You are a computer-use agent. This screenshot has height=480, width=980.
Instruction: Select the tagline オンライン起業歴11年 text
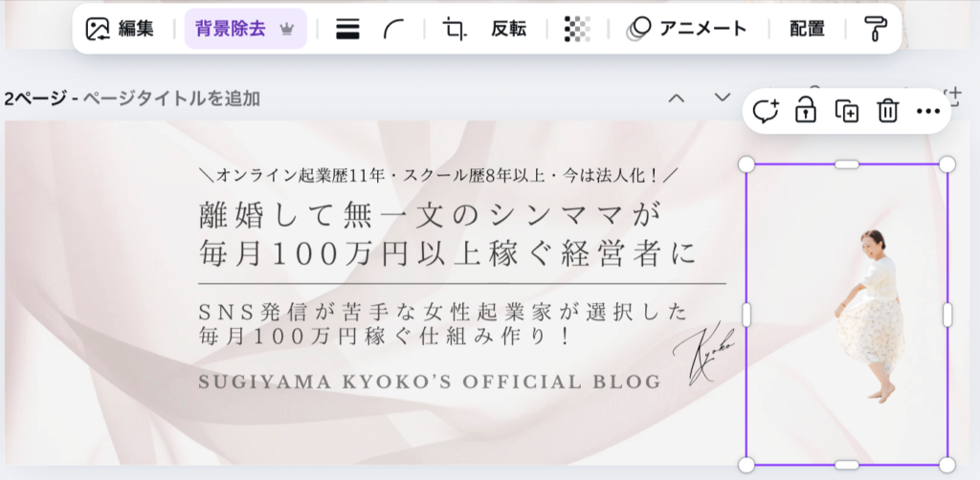(x=440, y=177)
